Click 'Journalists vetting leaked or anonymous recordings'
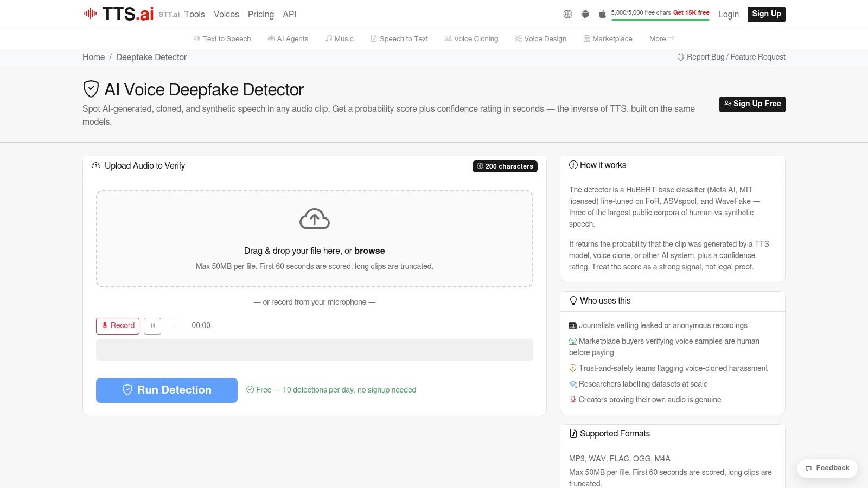This screenshot has width=868, height=488. pos(663,325)
